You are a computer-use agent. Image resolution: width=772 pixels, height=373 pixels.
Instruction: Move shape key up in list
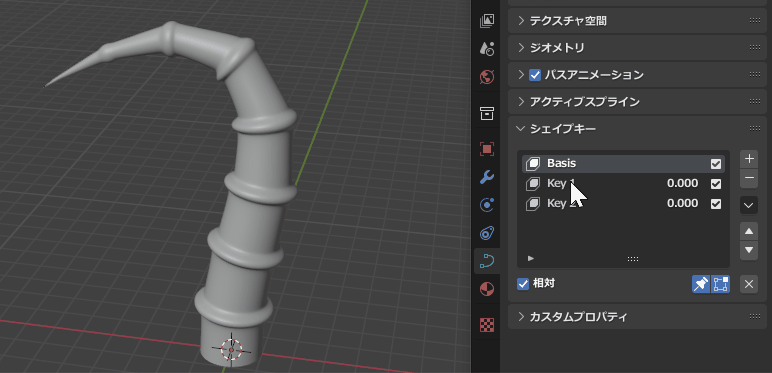(749, 231)
